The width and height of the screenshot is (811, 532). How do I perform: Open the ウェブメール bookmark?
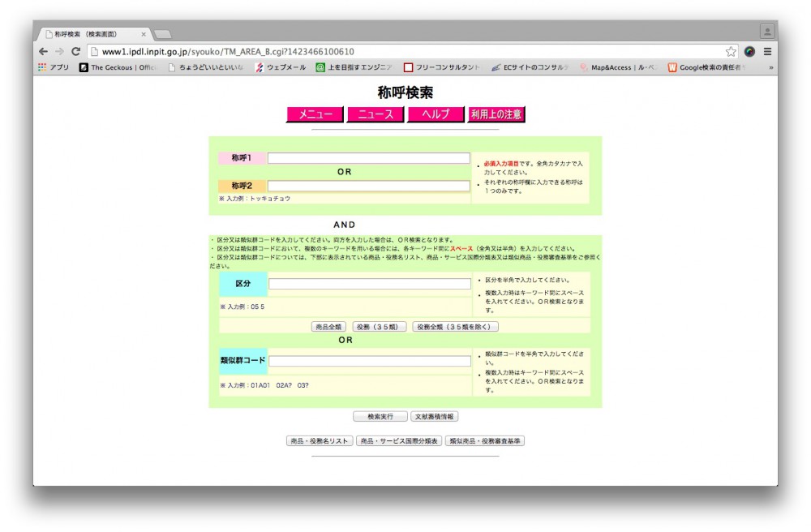coord(281,67)
